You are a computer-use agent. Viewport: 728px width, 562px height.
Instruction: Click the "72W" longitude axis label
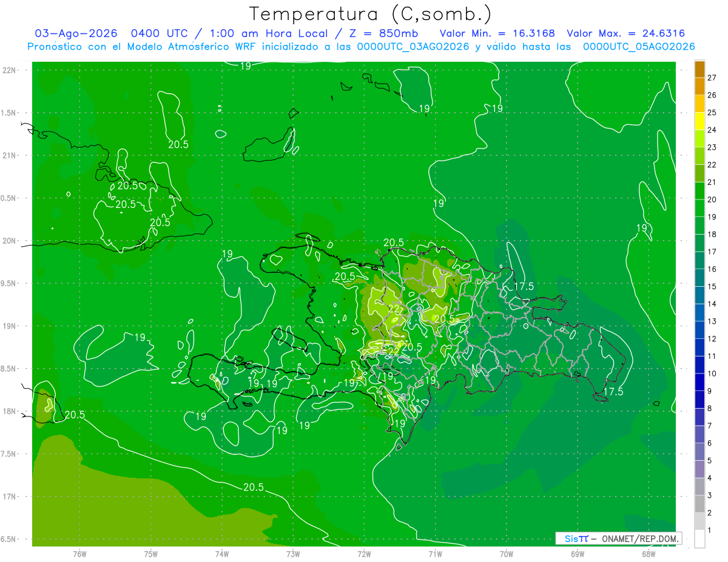click(364, 554)
